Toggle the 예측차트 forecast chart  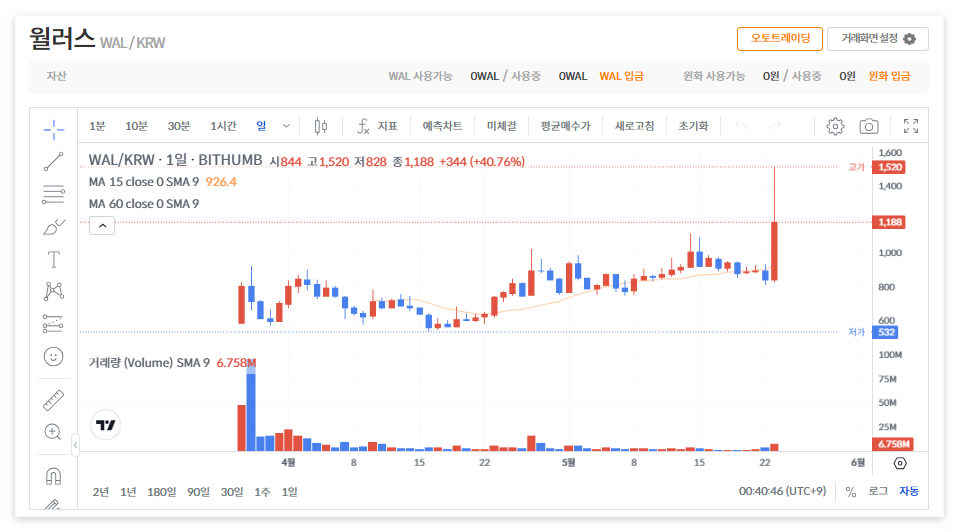(x=442, y=126)
